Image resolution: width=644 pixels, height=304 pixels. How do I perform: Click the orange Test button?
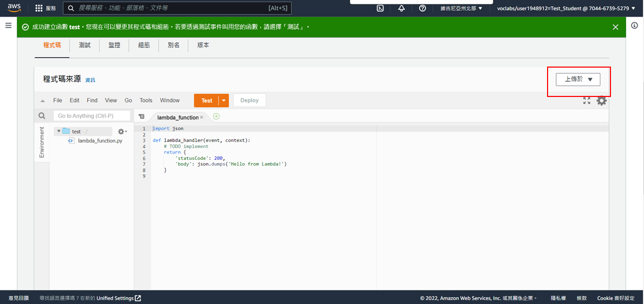click(x=206, y=101)
